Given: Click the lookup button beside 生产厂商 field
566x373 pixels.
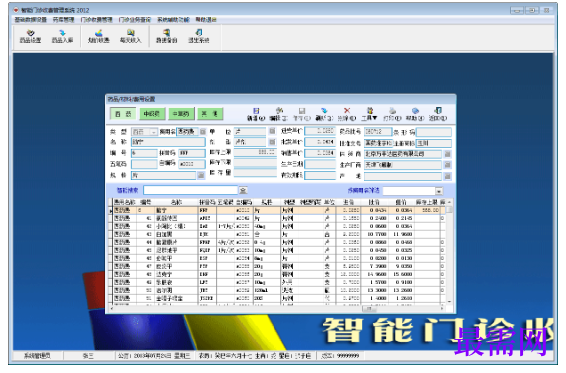Looking at the screenshot, I should click(447, 165).
